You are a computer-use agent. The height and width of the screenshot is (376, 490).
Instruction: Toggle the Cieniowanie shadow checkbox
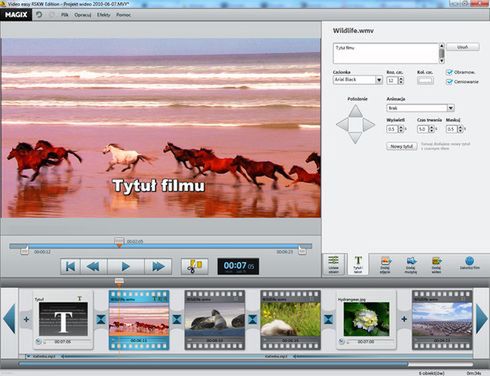449,81
